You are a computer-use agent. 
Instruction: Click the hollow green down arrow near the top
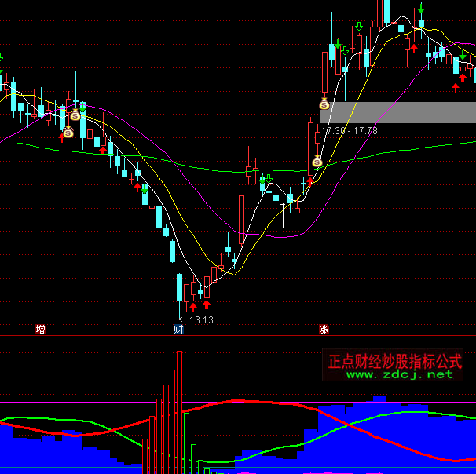[359, 27]
